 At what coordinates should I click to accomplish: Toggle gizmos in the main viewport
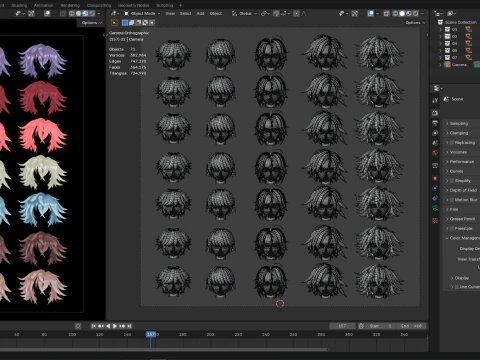[x=355, y=14]
